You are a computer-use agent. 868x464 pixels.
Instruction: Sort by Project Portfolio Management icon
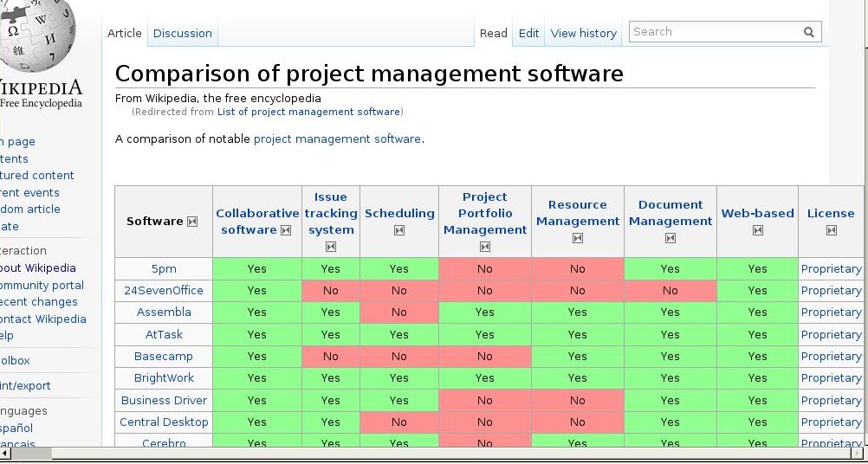click(485, 248)
